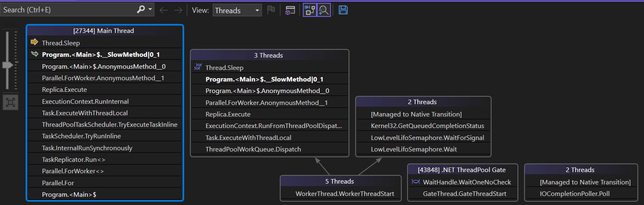
Task: Open the search options dropdown arrow
Action: 150,10
